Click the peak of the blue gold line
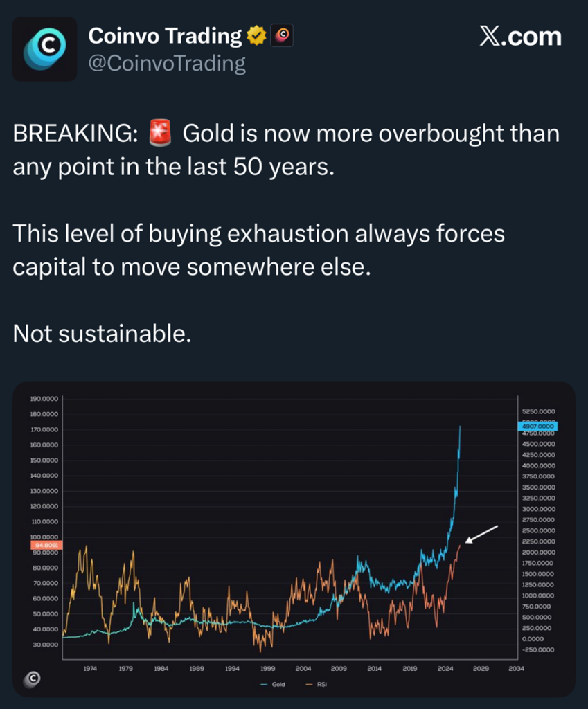 point(461,427)
